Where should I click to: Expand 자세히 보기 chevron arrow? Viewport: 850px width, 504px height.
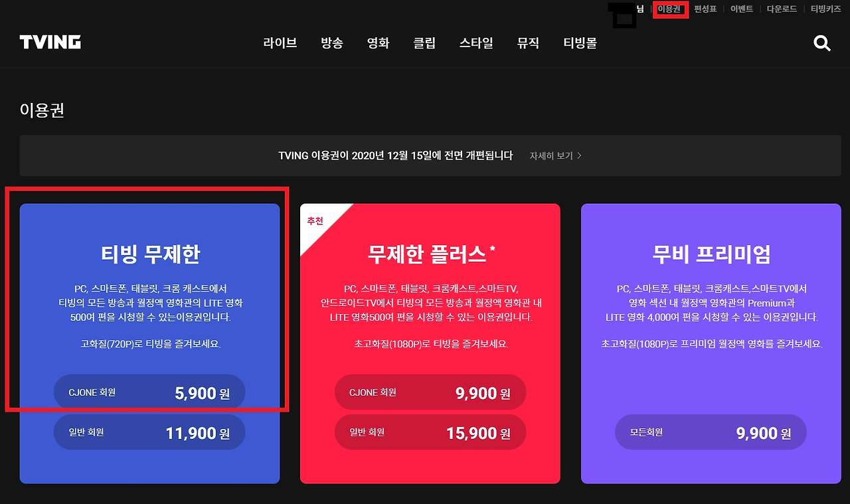click(580, 155)
